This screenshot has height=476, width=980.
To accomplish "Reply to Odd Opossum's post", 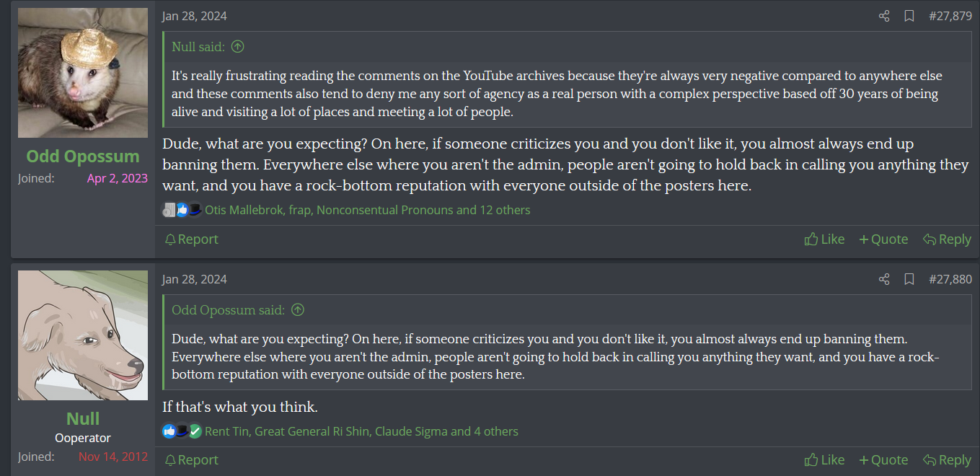I will point(947,239).
